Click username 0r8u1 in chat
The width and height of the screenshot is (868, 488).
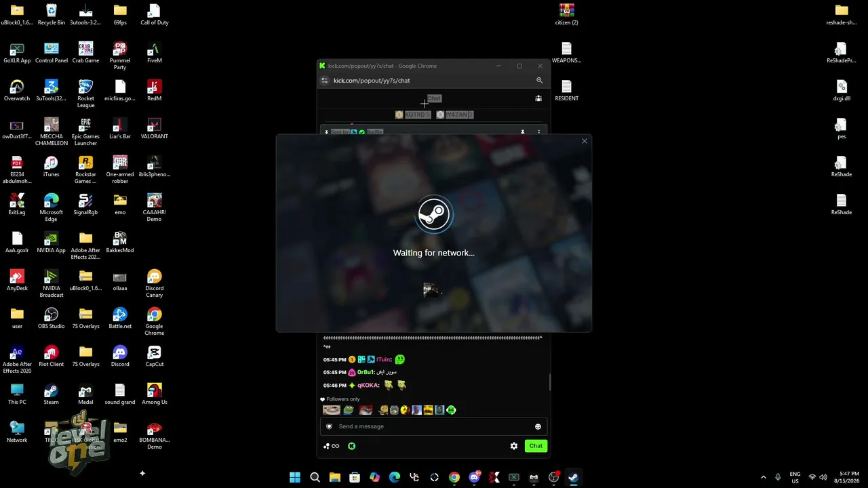[367, 373]
